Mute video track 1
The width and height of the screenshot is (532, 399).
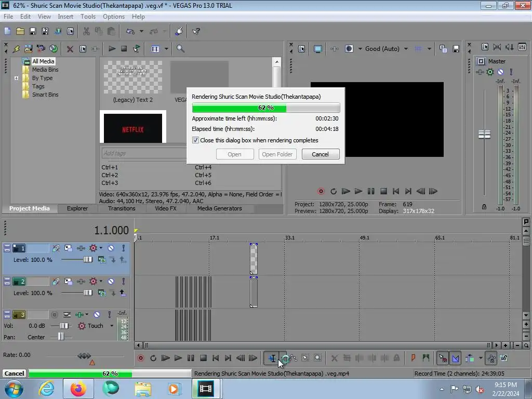[x=111, y=248]
